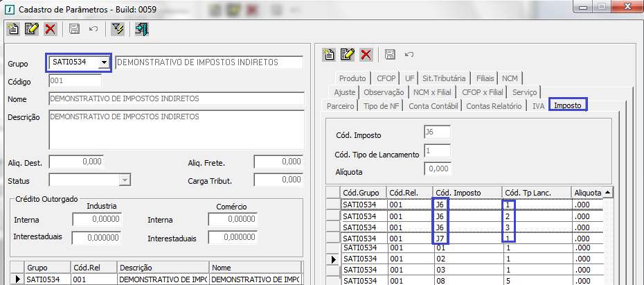
Task: Open the NCM x Filial tab
Action: click(x=432, y=92)
